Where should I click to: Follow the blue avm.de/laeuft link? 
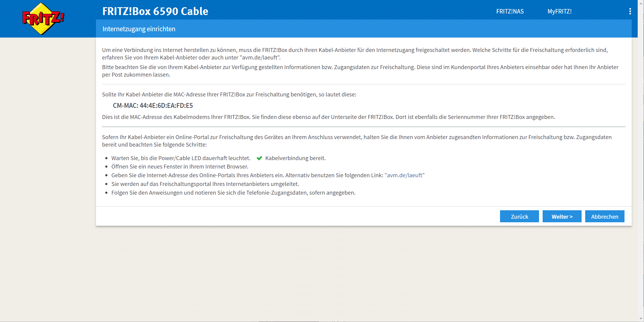point(404,175)
